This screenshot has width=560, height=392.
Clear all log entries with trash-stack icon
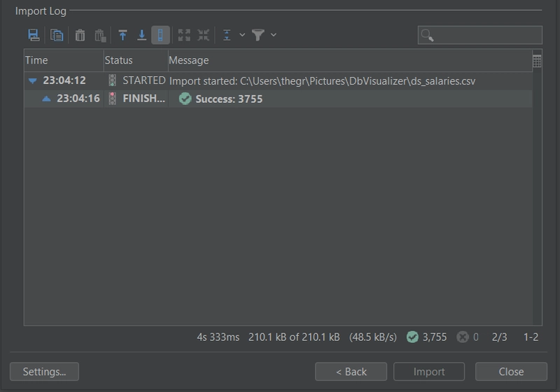pyautogui.click(x=100, y=35)
